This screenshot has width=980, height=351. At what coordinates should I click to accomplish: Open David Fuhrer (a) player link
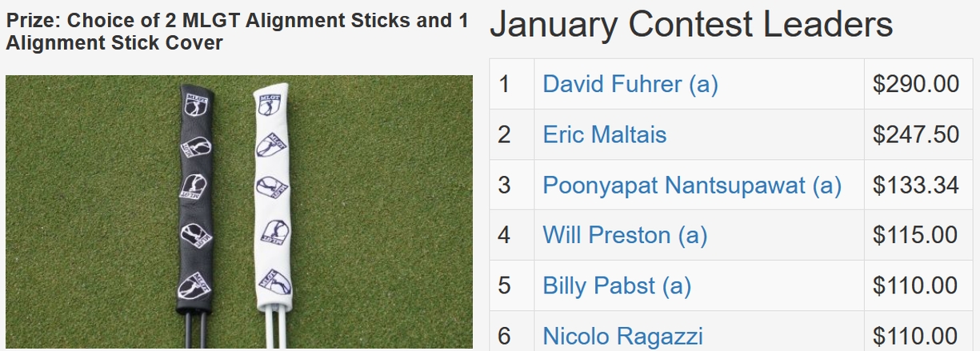630,84
